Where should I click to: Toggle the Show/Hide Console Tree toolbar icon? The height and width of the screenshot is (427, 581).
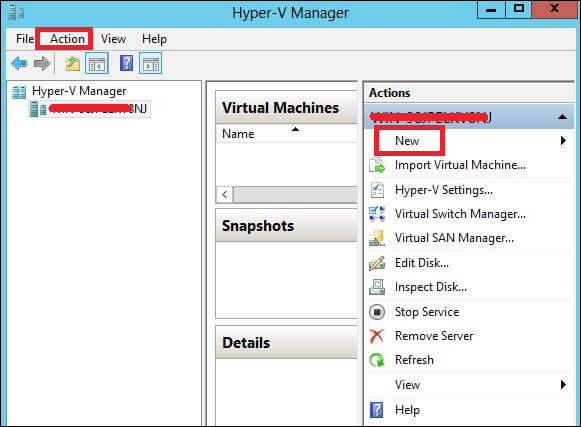tap(97, 63)
